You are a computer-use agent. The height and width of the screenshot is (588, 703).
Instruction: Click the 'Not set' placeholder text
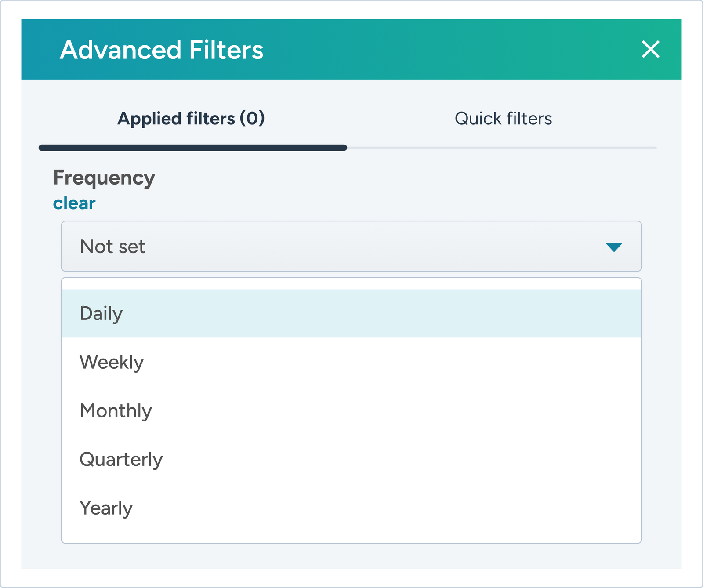pos(112,247)
